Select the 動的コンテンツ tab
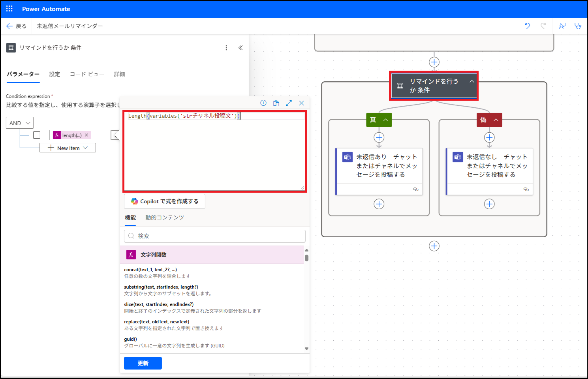Screen dimensions: 588x379 click(165, 218)
